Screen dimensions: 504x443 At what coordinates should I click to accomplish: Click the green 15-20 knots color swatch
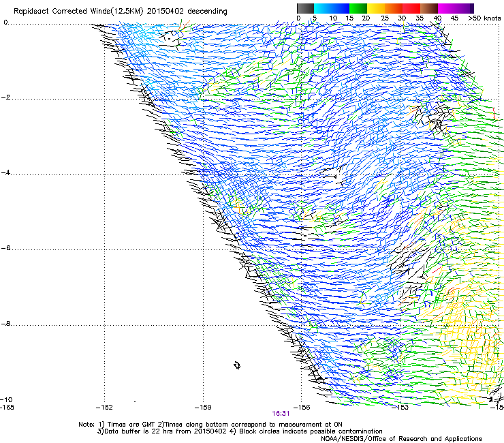point(358,8)
